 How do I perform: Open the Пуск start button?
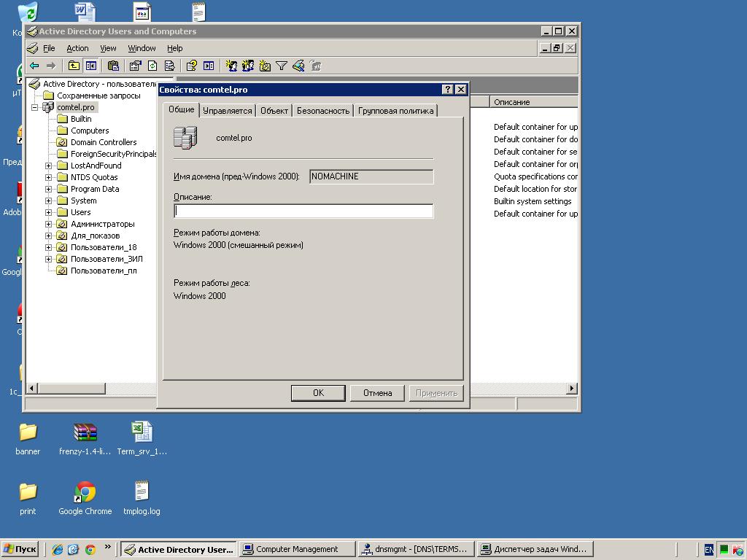click(x=20, y=550)
